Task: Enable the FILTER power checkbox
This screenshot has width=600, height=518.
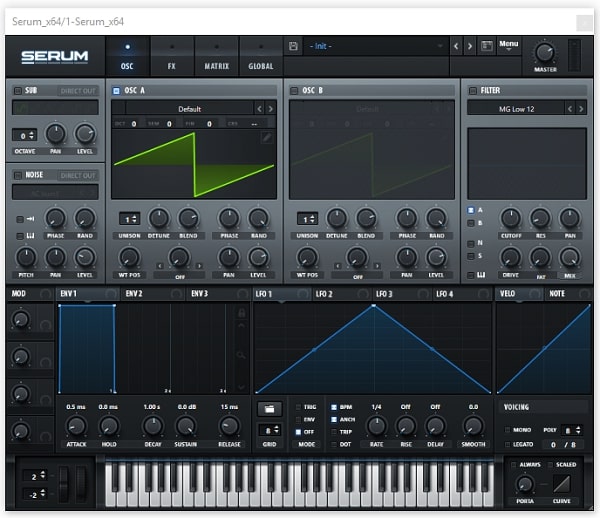Action: (x=473, y=91)
